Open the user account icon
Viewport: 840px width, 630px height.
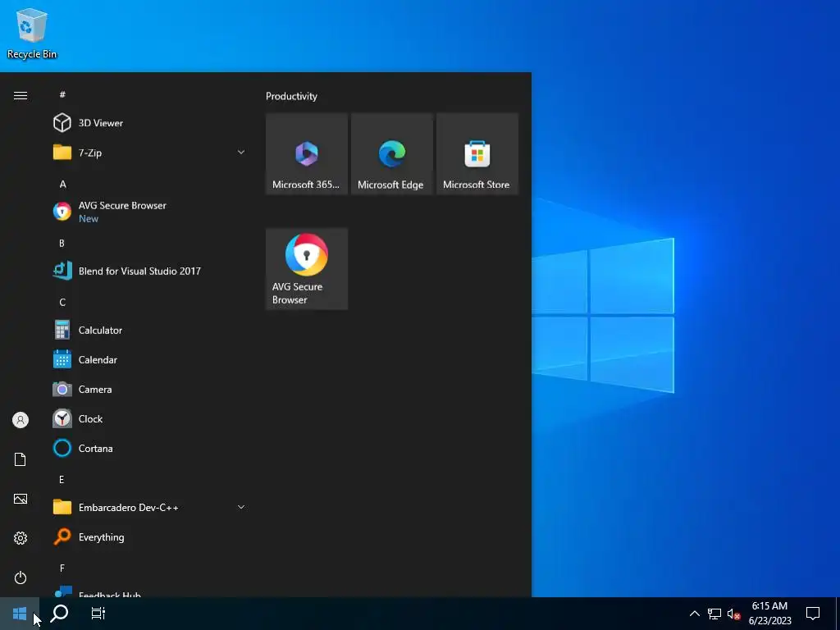(x=21, y=420)
